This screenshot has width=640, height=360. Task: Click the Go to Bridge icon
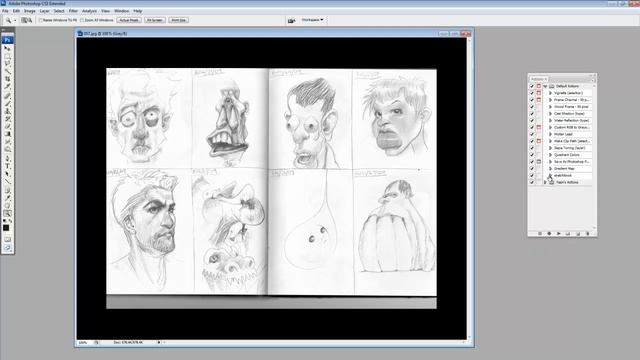[x=291, y=20]
